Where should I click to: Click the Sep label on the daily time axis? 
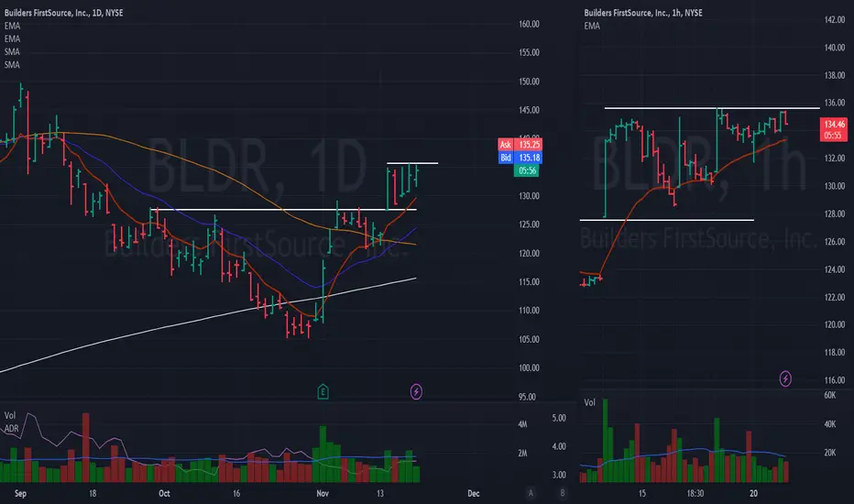pos(20,494)
